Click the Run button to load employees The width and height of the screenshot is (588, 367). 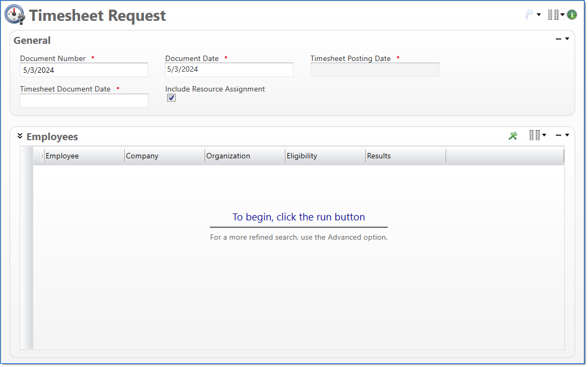(x=512, y=135)
